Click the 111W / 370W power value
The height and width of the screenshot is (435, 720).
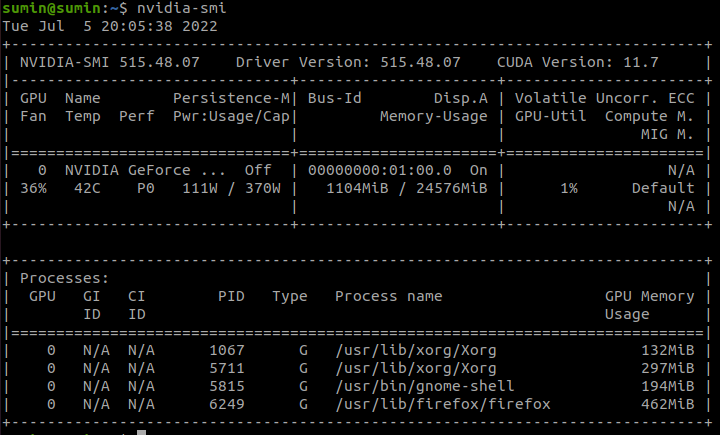point(231,188)
